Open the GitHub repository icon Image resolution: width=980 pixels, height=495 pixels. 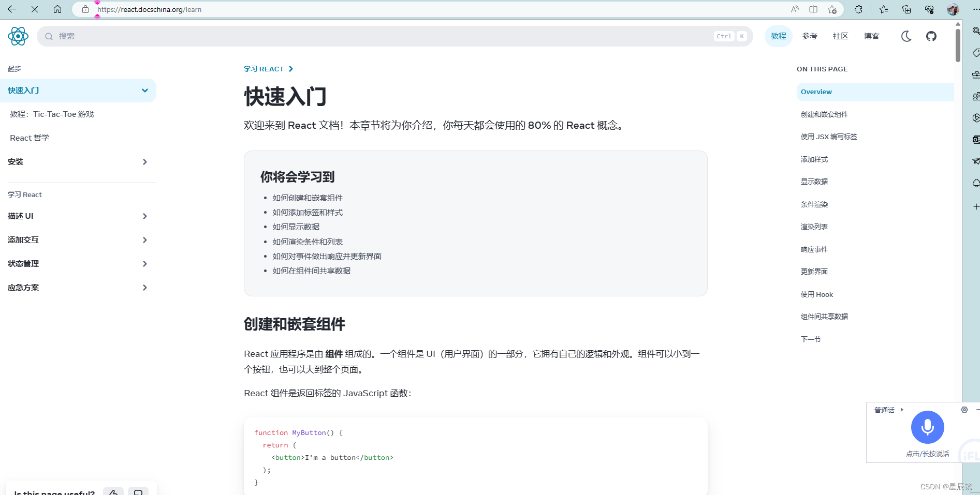tap(931, 36)
